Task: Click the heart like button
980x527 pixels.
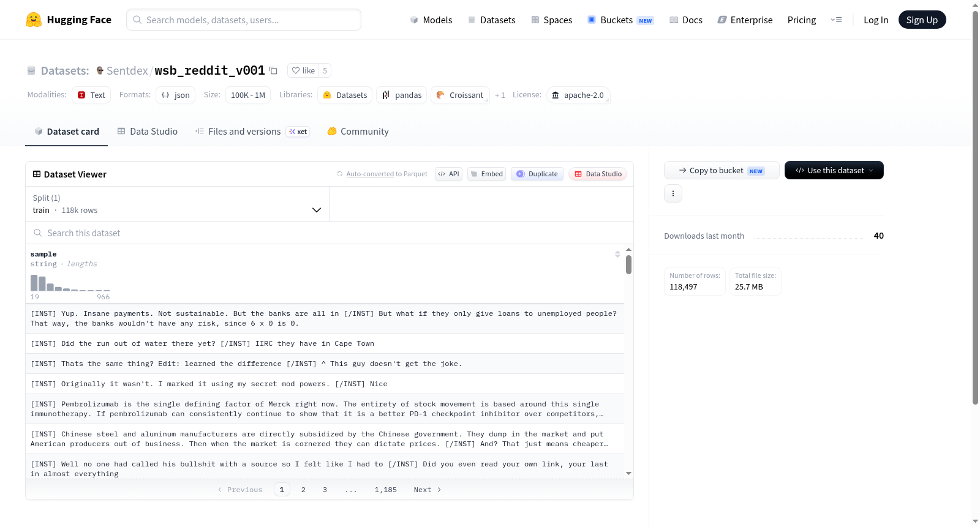Action: point(303,70)
